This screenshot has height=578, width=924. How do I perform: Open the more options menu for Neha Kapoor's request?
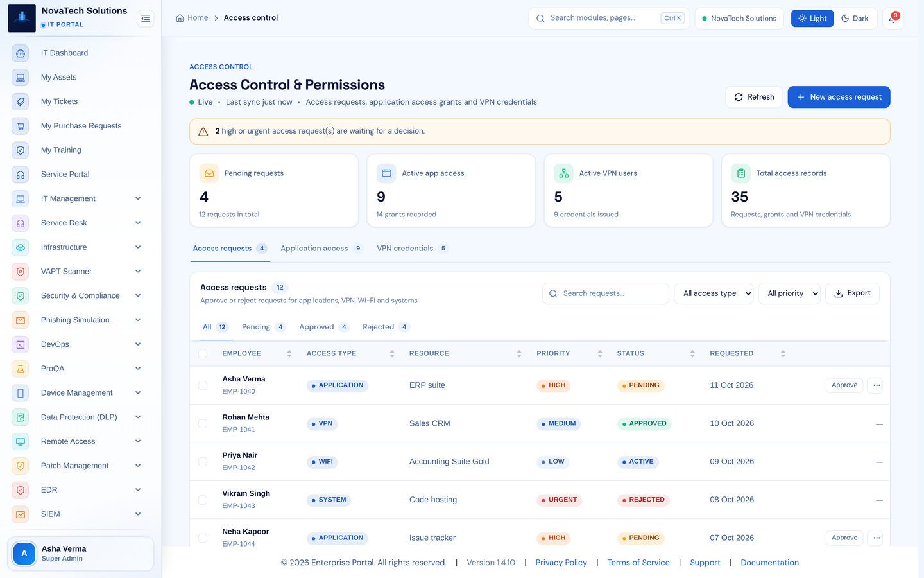tap(877, 538)
